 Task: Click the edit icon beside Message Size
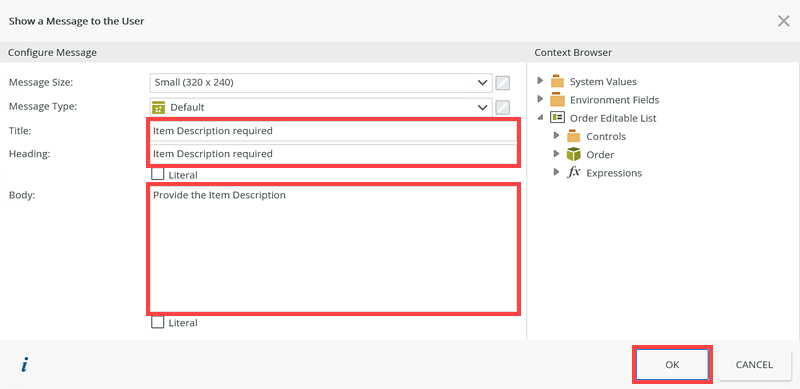[x=503, y=83]
